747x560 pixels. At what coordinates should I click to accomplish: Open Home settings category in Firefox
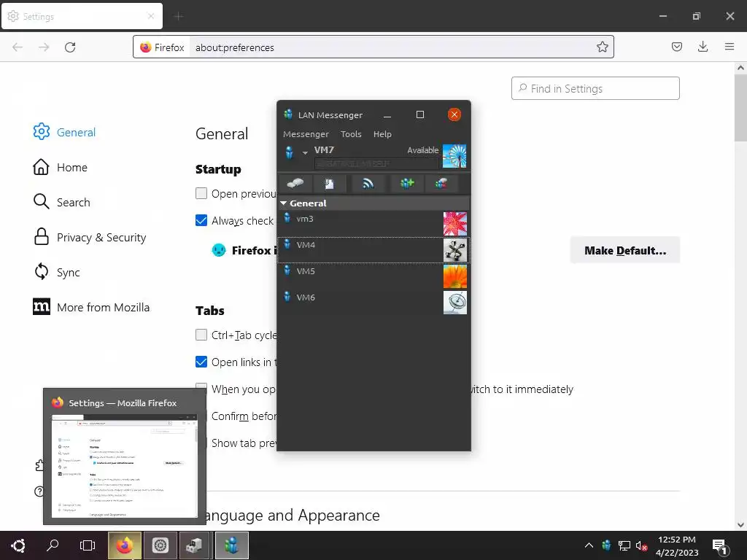point(61,167)
